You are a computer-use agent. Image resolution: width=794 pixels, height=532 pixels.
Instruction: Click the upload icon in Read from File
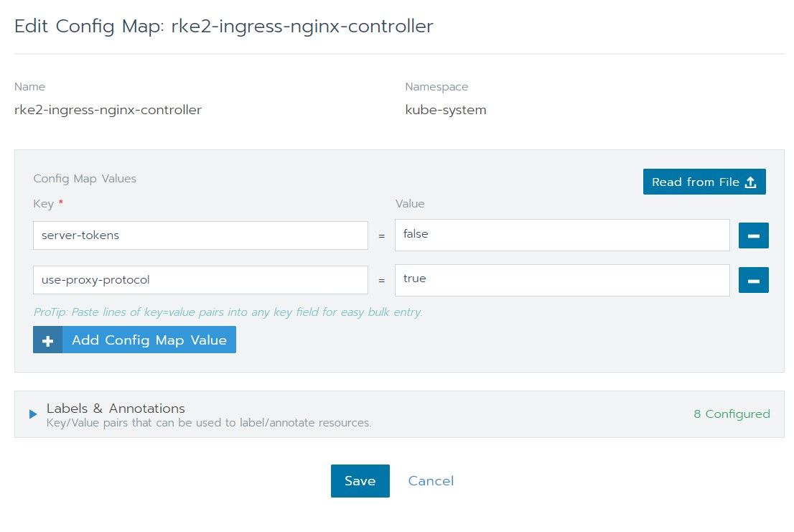pyautogui.click(x=751, y=182)
